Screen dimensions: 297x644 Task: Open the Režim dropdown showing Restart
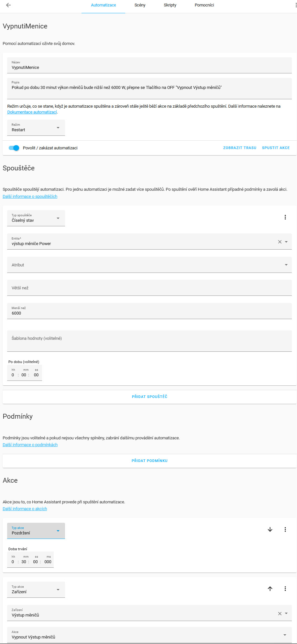click(x=36, y=128)
